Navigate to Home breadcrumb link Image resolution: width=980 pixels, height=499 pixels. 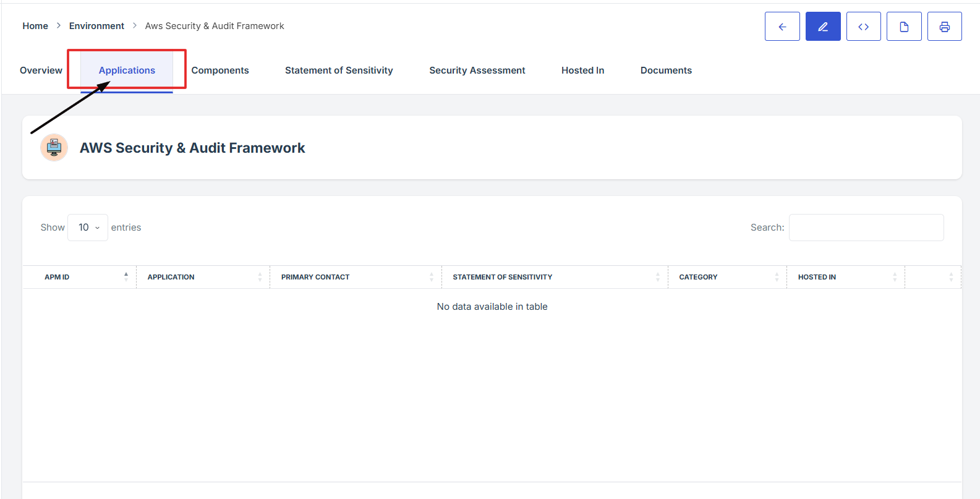coord(35,26)
